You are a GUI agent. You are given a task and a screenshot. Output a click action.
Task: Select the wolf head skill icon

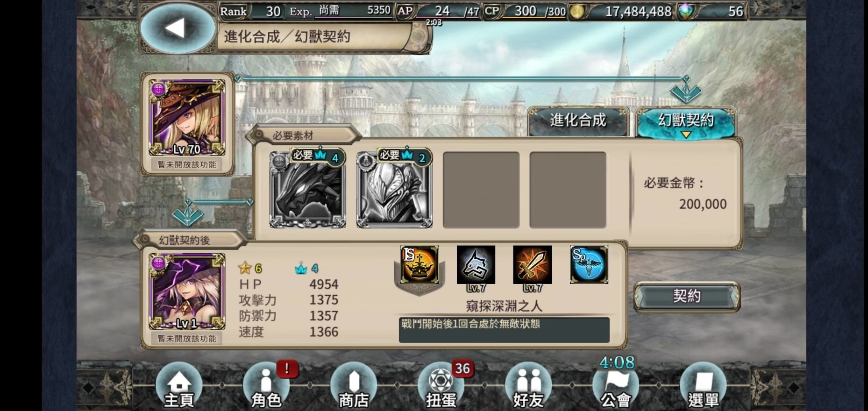(476, 265)
